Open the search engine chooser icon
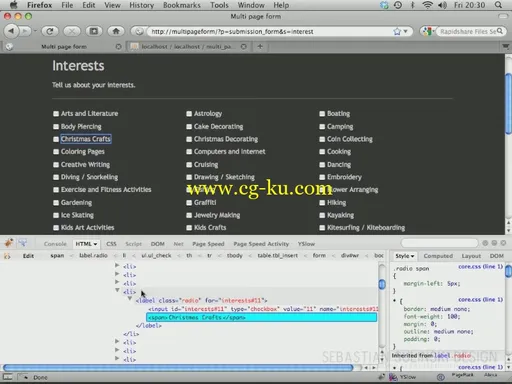The image size is (512, 384). [428, 31]
